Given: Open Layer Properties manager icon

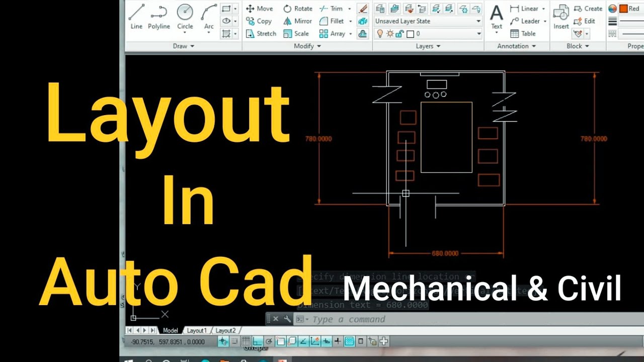Looking at the screenshot, I should coord(380,9).
